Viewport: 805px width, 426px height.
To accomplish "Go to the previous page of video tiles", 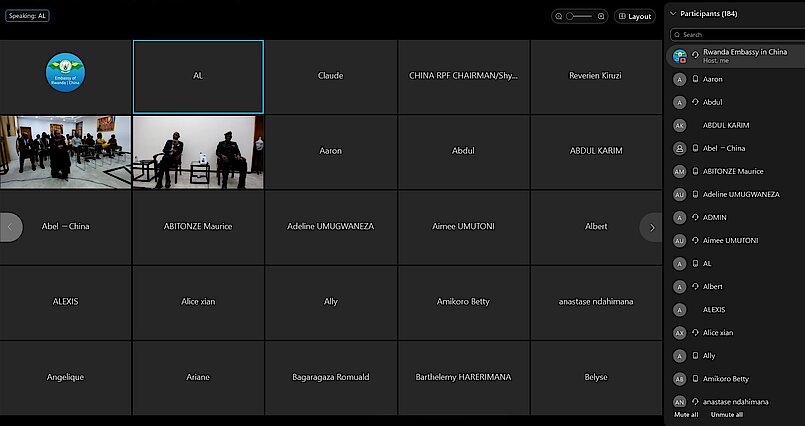I will (11, 227).
